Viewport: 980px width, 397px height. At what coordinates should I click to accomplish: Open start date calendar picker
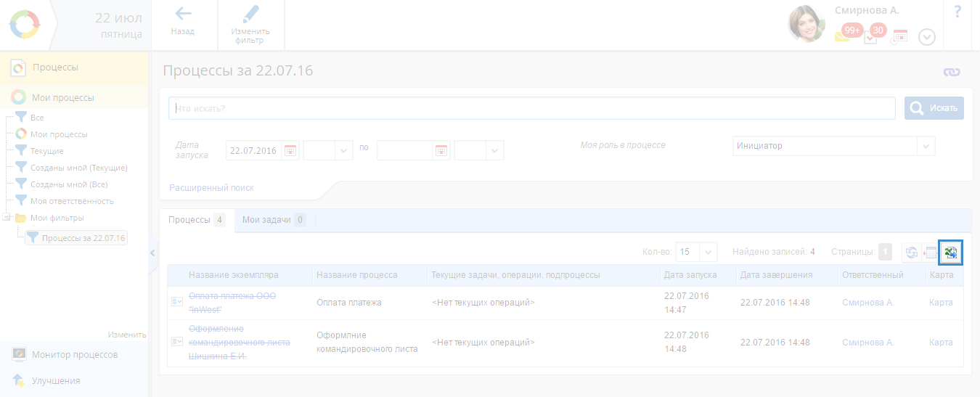(x=290, y=150)
